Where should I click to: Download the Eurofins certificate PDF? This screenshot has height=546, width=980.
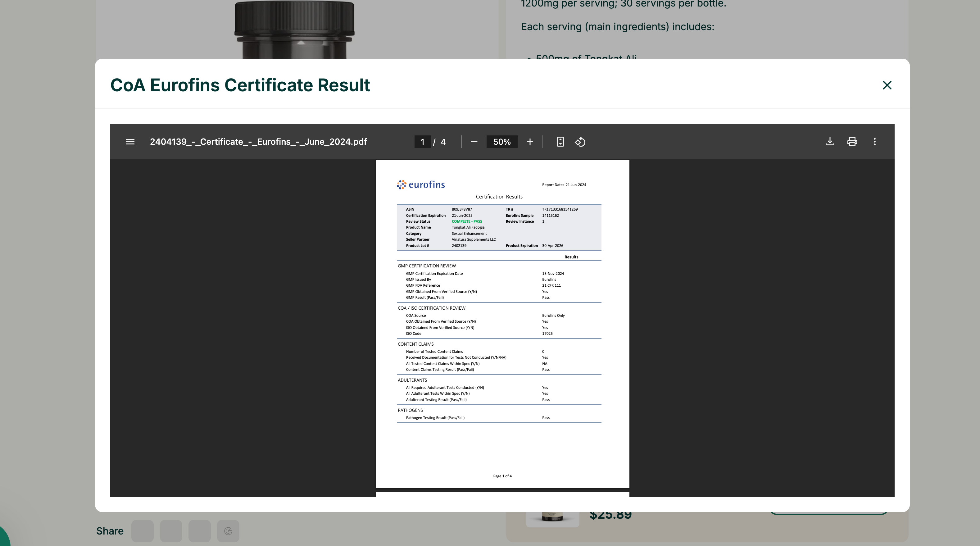[830, 142]
